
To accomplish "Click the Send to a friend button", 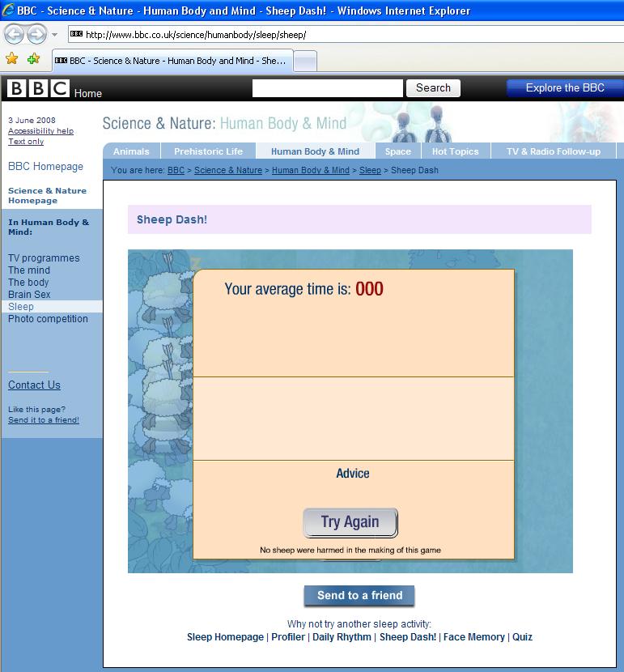I will (x=359, y=596).
